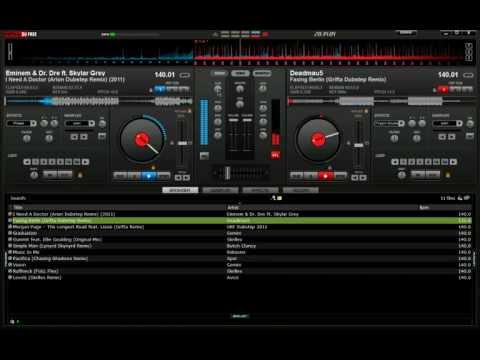Image resolution: width=480 pixels, height=360 pixels.
Task: Open the RECORD tab
Action: (x=301, y=190)
